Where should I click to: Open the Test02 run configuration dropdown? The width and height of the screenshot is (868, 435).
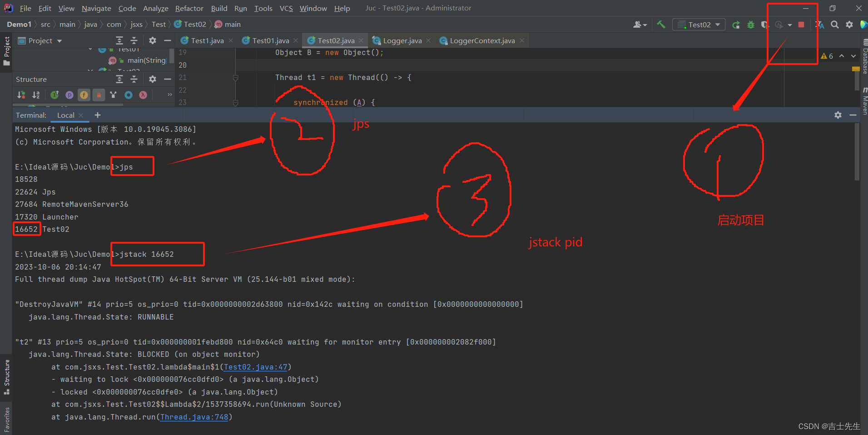click(x=699, y=25)
